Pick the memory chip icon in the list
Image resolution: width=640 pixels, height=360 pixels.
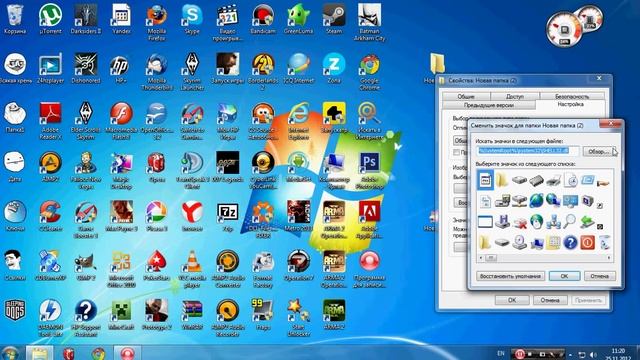pyautogui.click(x=536, y=180)
